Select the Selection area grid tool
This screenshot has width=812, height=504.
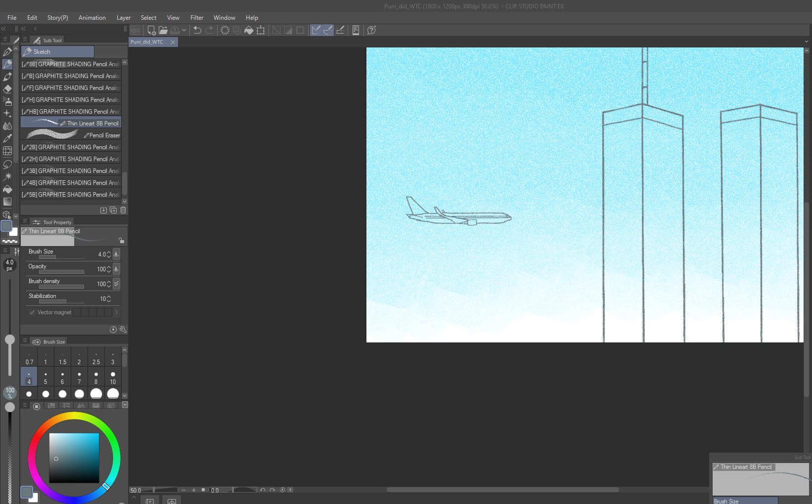click(7, 151)
